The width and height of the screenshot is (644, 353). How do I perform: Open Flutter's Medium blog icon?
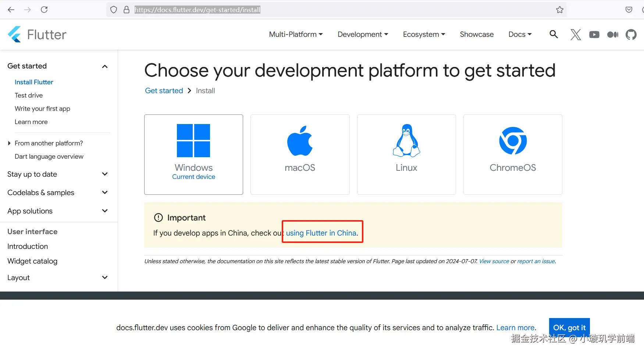[x=613, y=35]
